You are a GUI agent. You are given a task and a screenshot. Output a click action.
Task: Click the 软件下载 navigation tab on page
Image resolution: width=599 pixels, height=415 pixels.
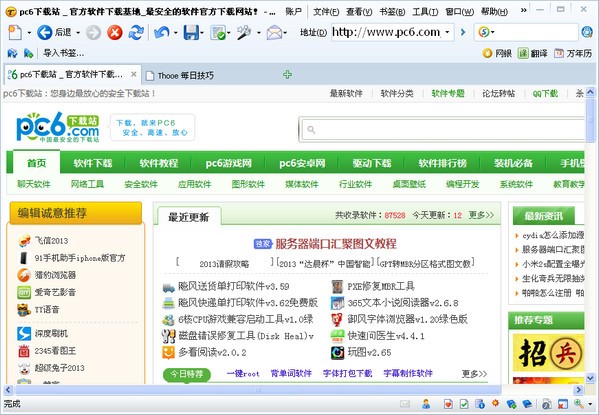93,164
